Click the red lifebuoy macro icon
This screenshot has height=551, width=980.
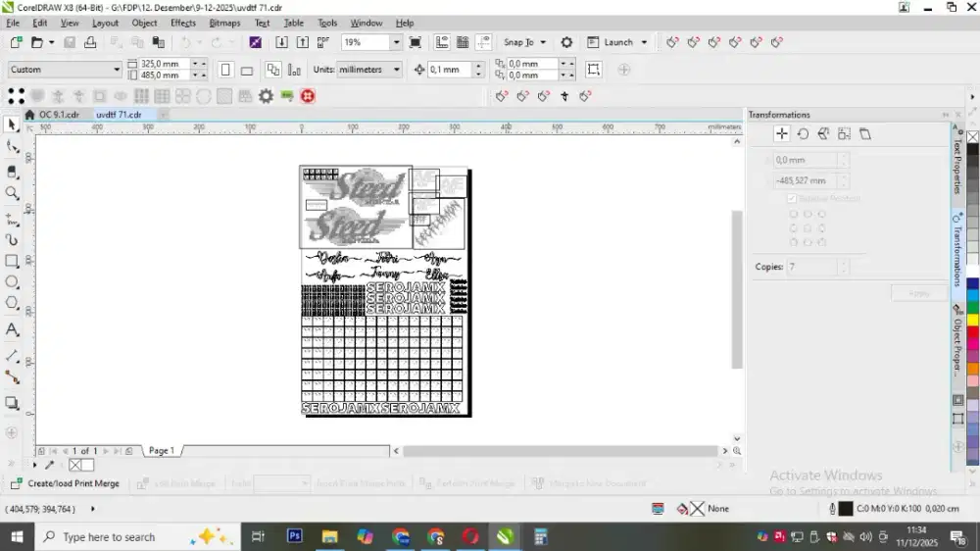[x=308, y=96]
